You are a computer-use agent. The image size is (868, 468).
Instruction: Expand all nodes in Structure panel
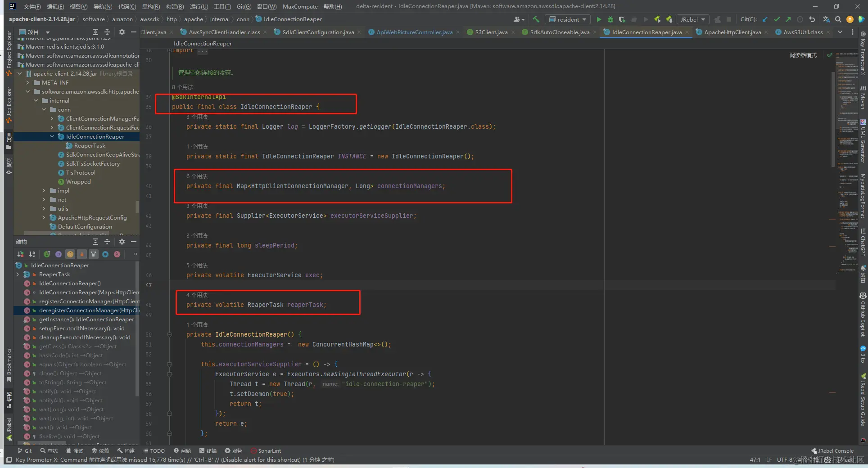tap(95, 242)
